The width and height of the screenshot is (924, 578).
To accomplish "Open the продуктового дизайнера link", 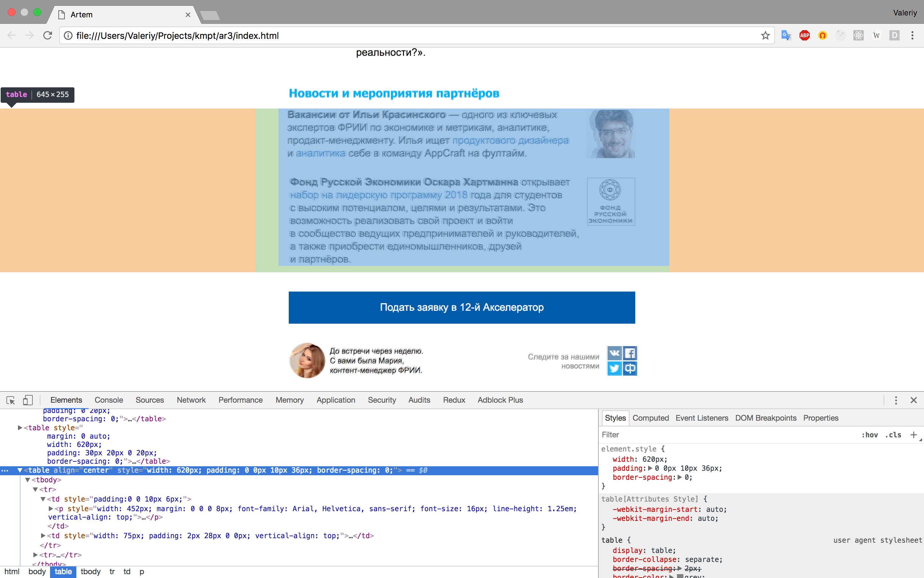I will tap(510, 140).
